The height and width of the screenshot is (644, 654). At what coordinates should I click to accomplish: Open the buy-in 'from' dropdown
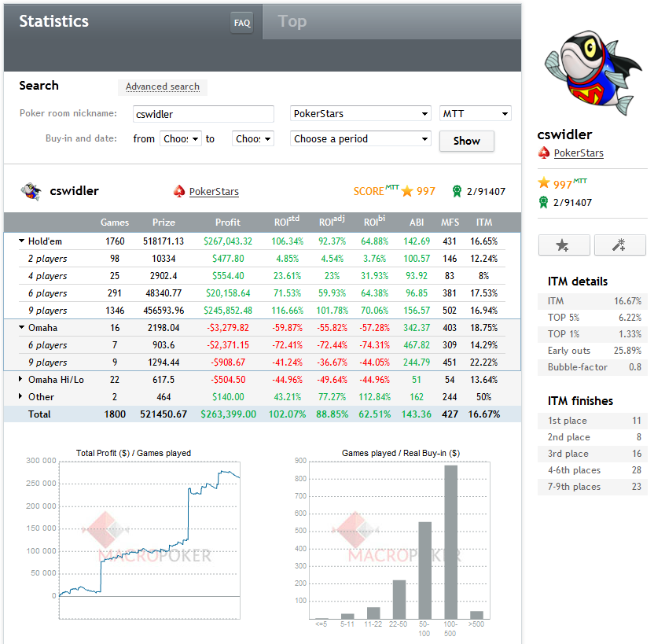[181, 139]
